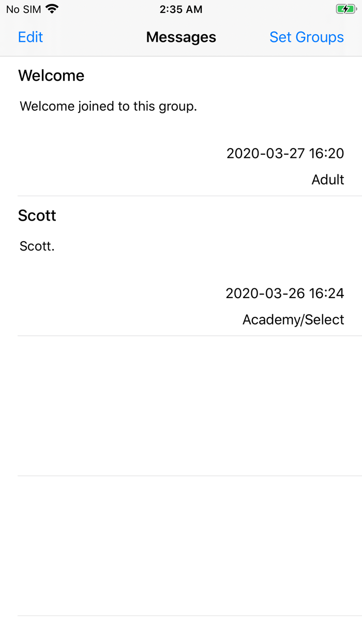Tap the Messages navigation title
Image resolution: width=362 pixels, height=644 pixels.
181,37
